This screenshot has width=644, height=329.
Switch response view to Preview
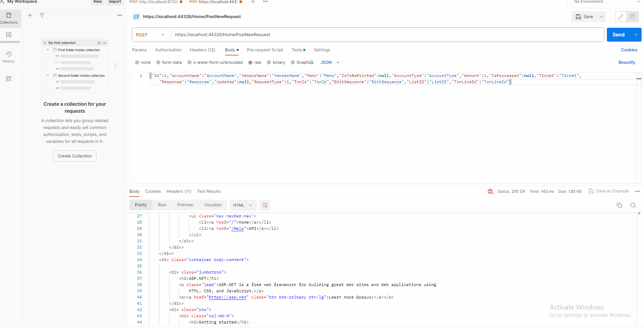pyautogui.click(x=185, y=205)
